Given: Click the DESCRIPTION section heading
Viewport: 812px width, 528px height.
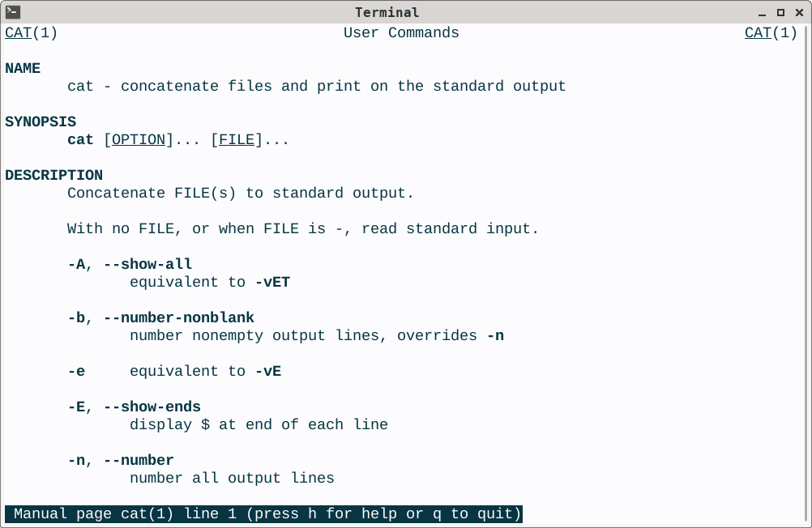Looking at the screenshot, I should 53,175.
